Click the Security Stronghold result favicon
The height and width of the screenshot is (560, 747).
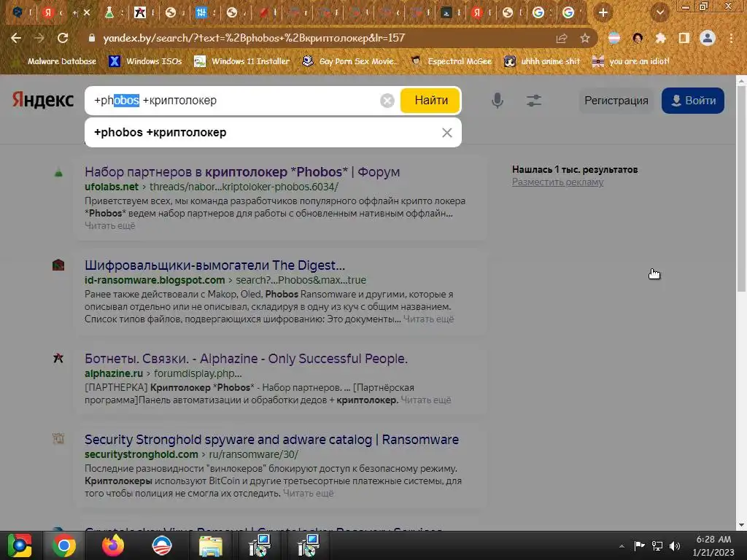(x=58, y=438)
